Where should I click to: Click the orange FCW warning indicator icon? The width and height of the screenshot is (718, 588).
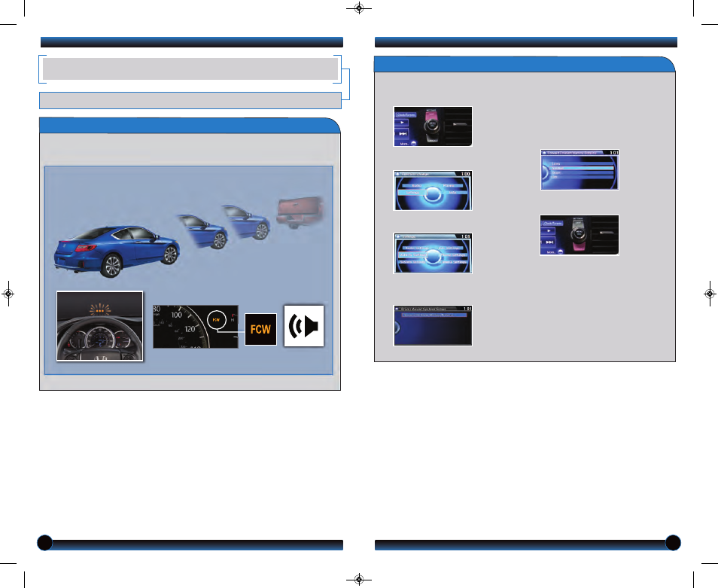click(x=260, y=329)
